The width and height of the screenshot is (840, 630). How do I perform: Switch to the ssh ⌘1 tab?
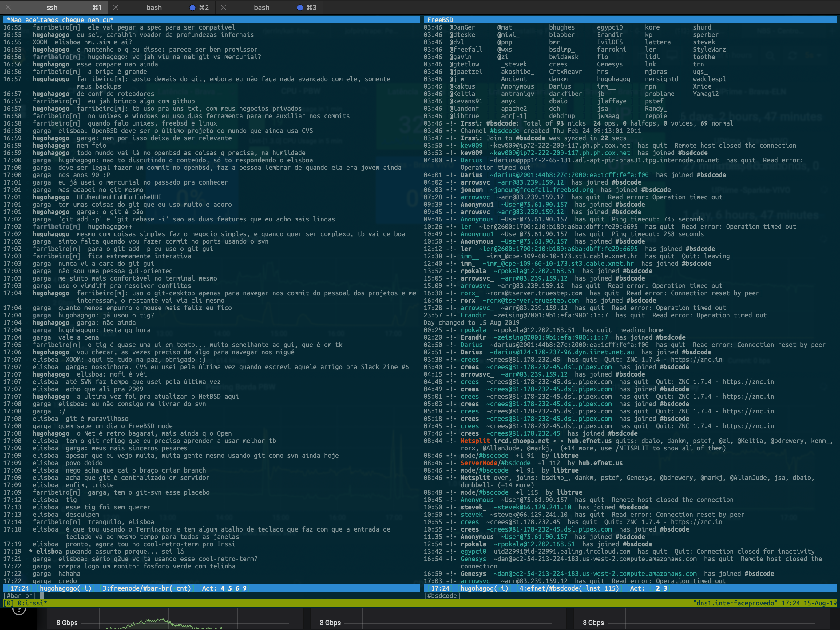tap(53, 7)
